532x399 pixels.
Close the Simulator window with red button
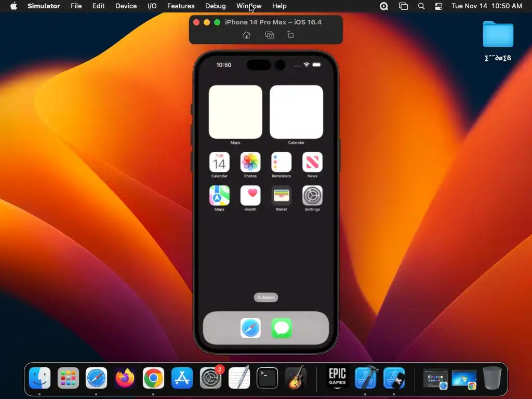click(x=196, y=22)
